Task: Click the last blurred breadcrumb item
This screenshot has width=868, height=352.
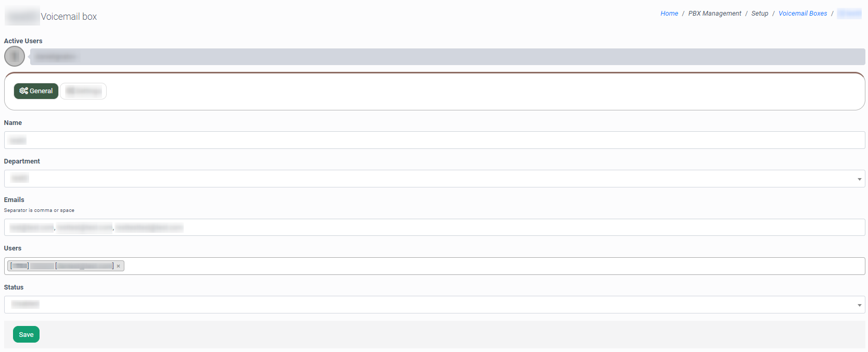Action: tap(849, 14)
